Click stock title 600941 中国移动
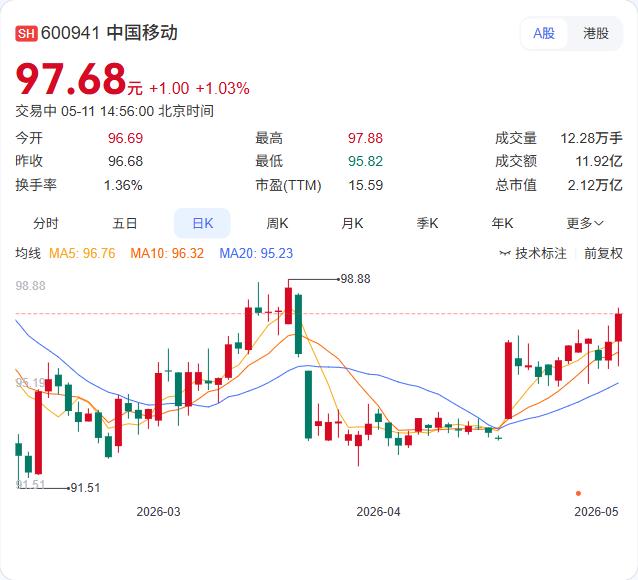The height and width of the screenshot is (580, 638). pos(109,33)
